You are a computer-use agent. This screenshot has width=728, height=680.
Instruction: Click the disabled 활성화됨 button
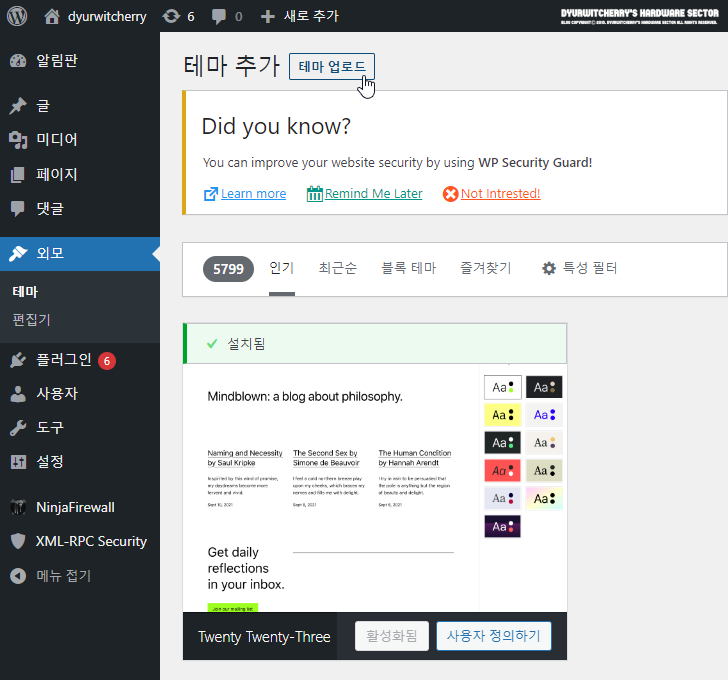tap(392, 636)
